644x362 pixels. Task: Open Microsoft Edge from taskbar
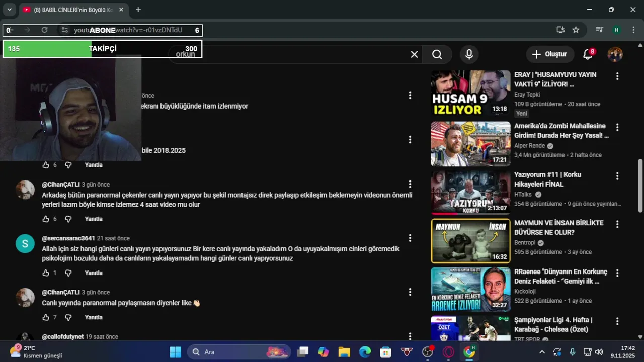(365, 352)
